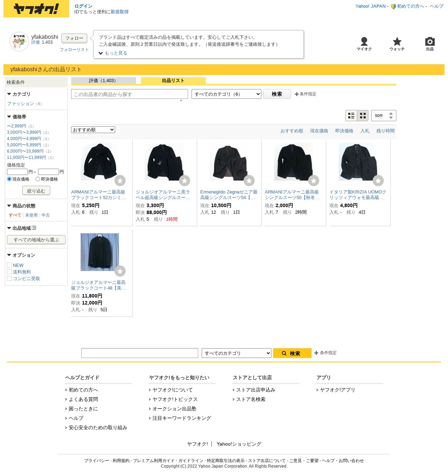The image size is (448, 476).
Task: Enable the 送料無料 checkbox
Action: point(9,272)
